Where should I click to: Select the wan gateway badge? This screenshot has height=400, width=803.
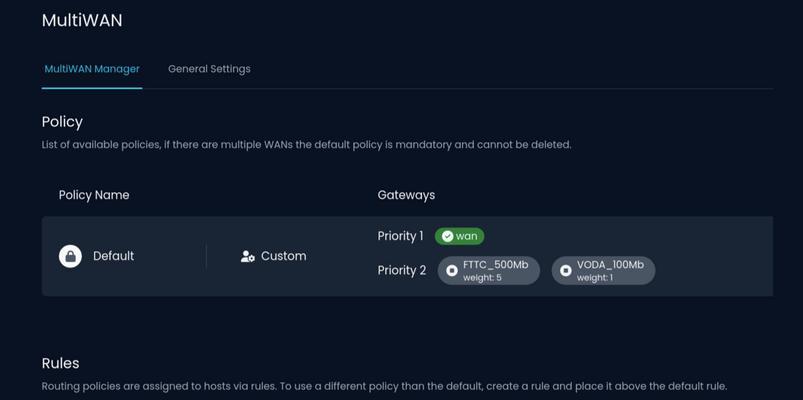point(459,236)
